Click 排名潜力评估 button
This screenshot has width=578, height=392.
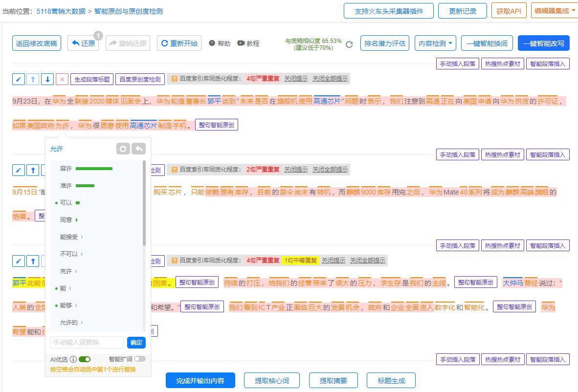385,43
